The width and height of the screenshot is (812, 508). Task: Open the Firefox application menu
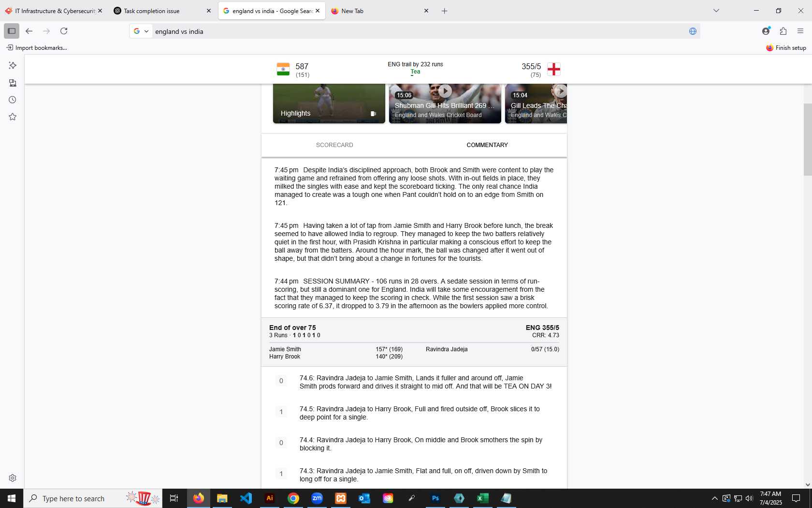pyautogui.click(x=800, y=31)
